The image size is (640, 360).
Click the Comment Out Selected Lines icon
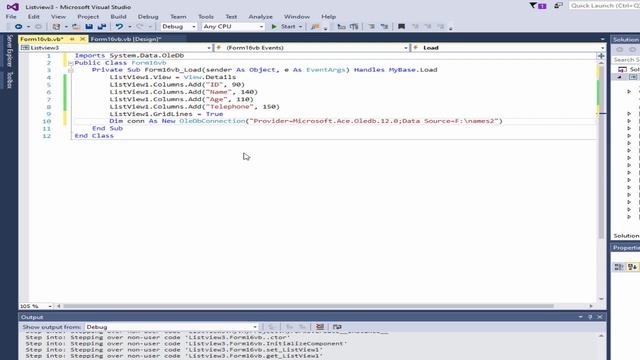point(371,27)
